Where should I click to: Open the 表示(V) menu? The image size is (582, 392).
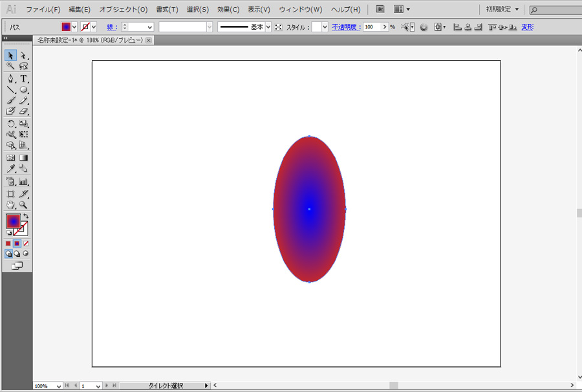click(259, 10)
